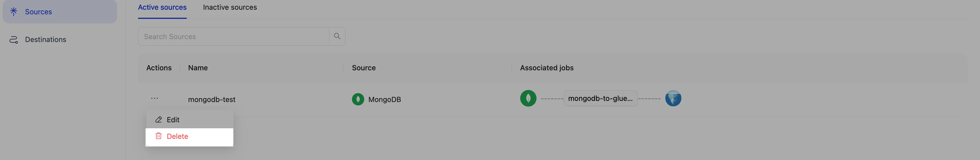Click the Sources asterisk icon in sidebar
The image size is (980, 160).
14,11
